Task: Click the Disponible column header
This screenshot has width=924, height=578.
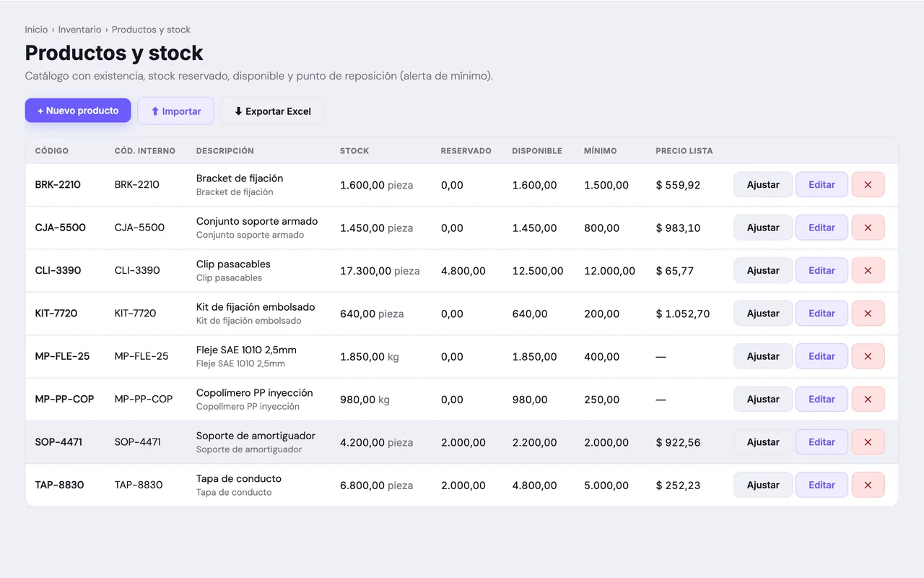Action: [537, 151]
